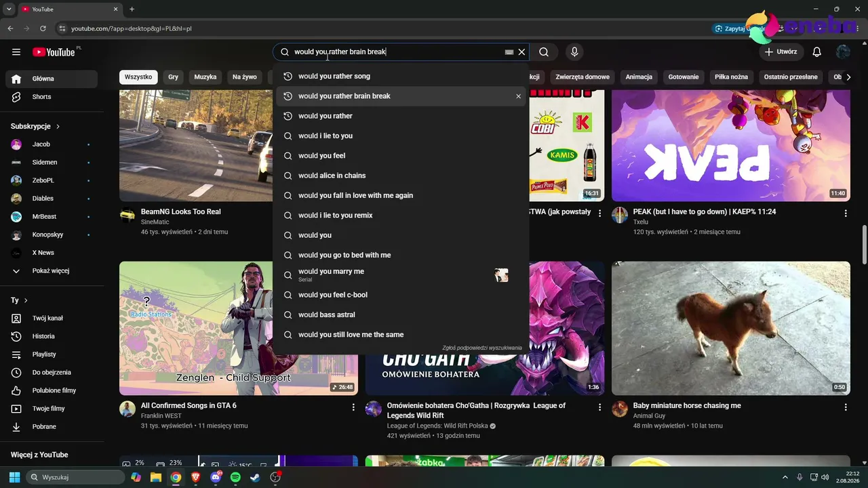868x488 pixels.
Task: Choose the 'would you marry me' suggestion
Action: pyautogui.click(x=401, y=275)
